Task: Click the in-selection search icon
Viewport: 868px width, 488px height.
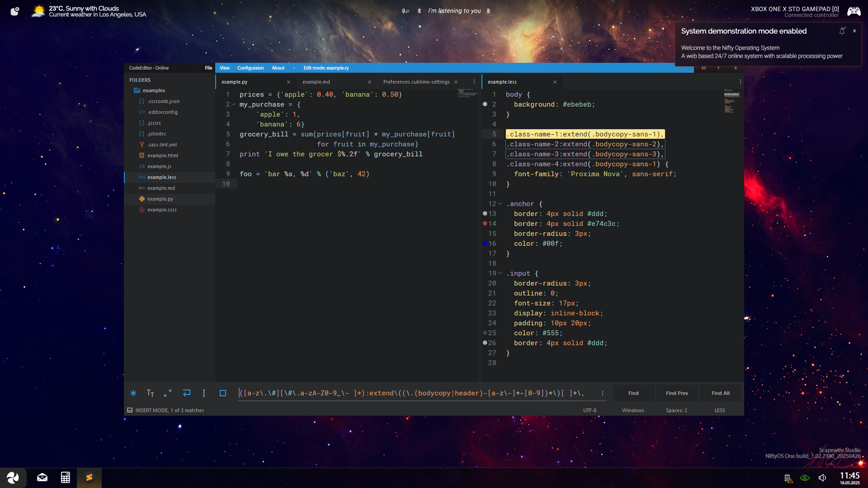Action: (x=204, y=393)
